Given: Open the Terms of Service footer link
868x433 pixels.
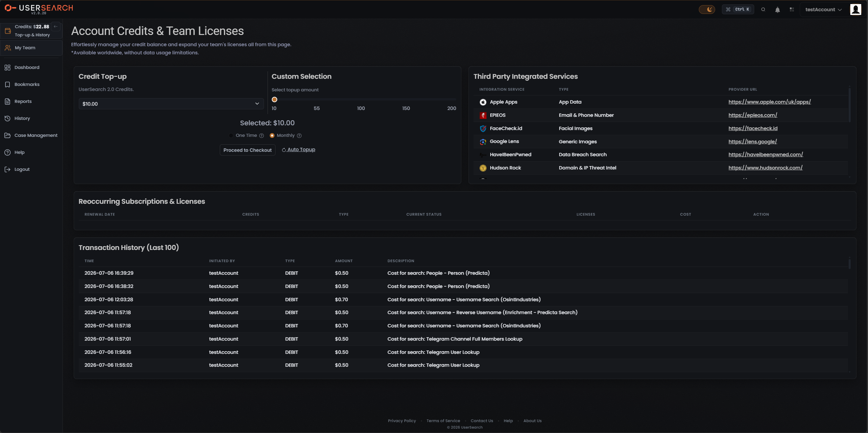Looking at the screenshot, I should click(443, 421).
